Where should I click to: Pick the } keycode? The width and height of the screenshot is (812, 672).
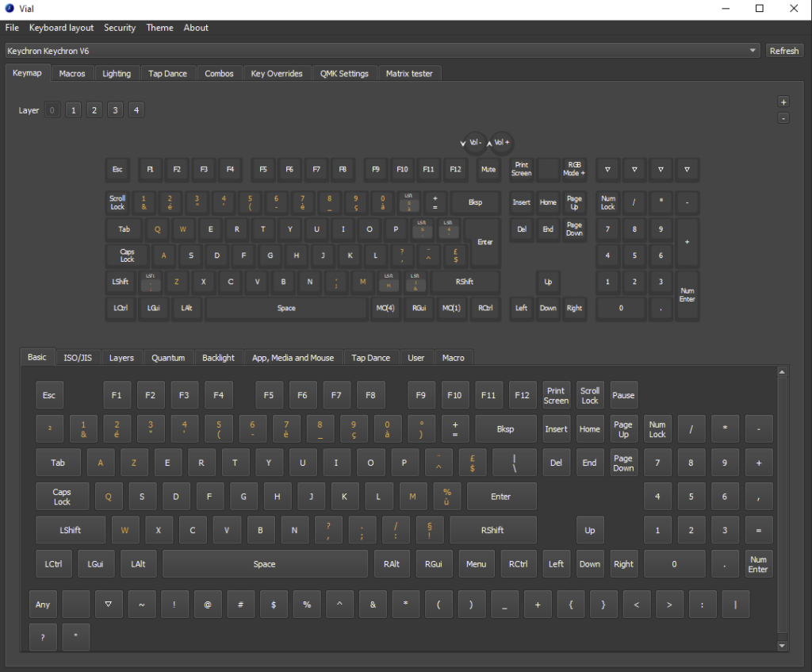[x=603, y=604]
